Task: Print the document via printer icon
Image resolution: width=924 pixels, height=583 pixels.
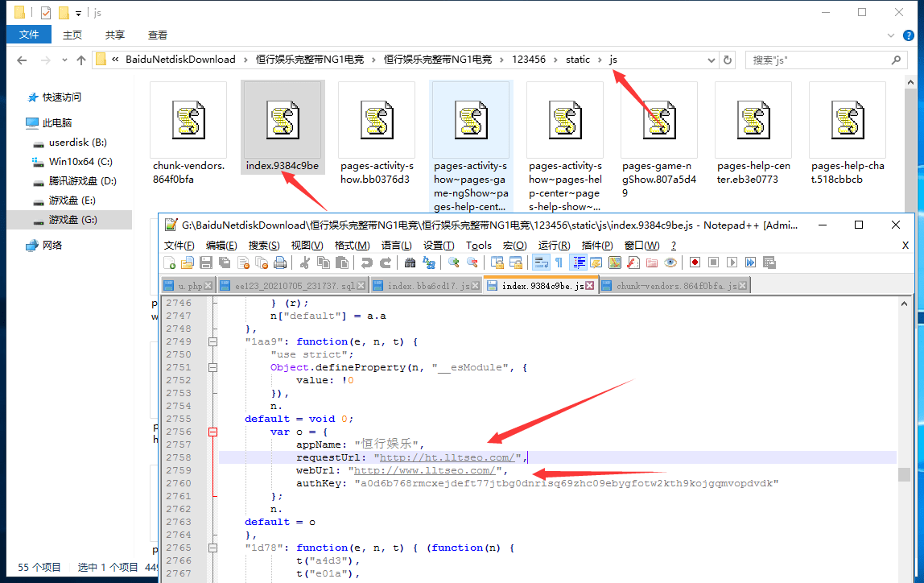Action: [x=280, y=263]
